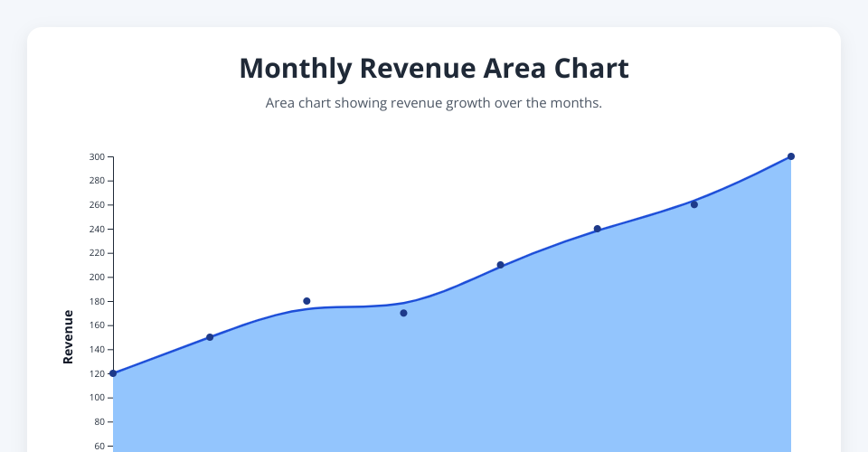
Task: Click the "Monthly Revenue Area Chart" title
Action: tap(434, 69)
